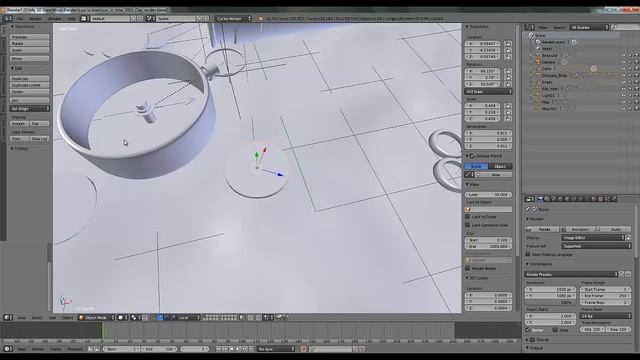Open the Object Mode dropdown

pos(96,318)
